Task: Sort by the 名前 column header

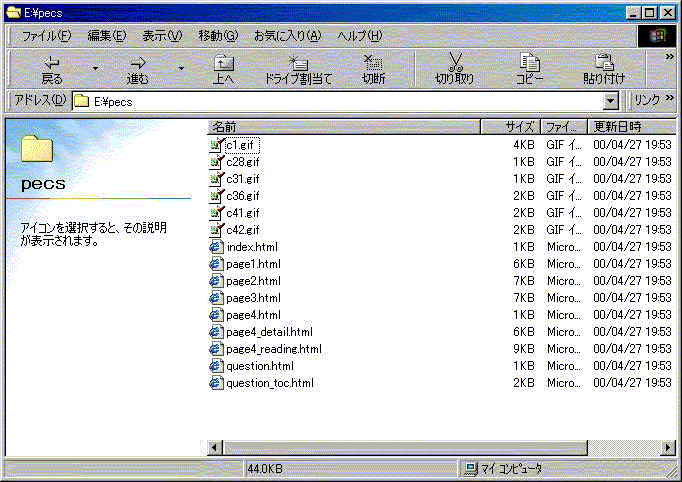Action: tap(344, 127)
